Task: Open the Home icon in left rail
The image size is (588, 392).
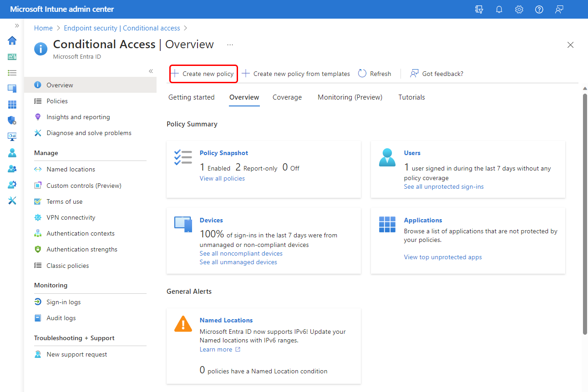Action: (12, 40)
